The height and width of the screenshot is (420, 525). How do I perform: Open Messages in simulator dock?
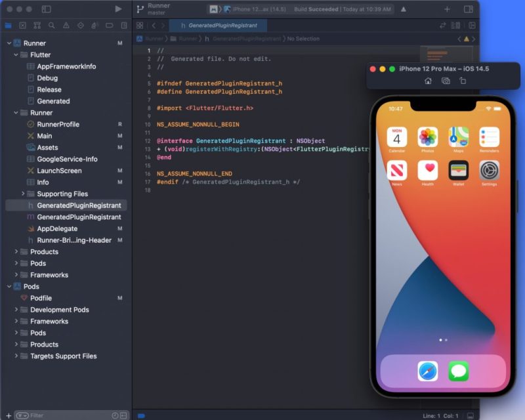tap(458, 371)
